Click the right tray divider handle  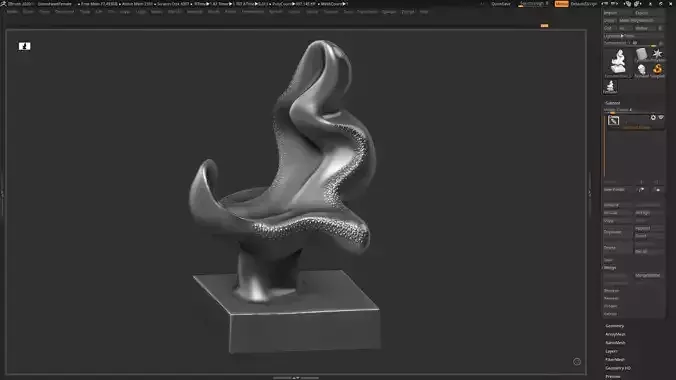point(590,193)
